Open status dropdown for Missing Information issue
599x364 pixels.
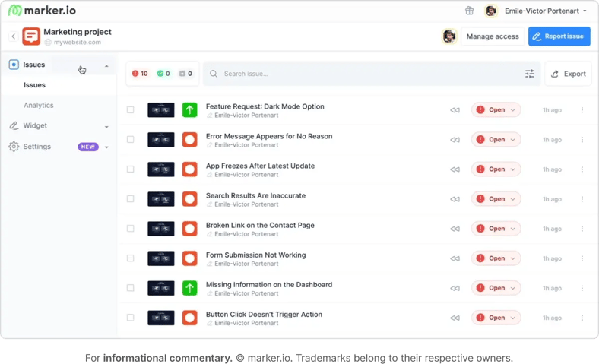tap(496, 288)
